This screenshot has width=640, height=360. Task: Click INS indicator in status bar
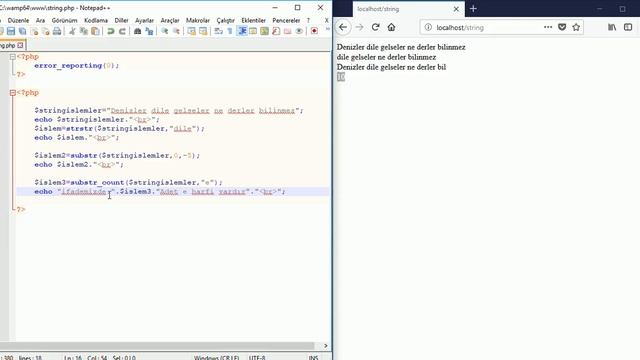[x=313, y=357]
